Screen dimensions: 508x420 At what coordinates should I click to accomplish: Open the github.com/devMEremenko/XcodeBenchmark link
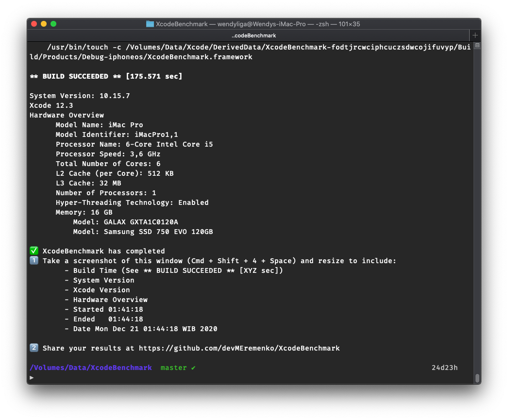(239, 348)
